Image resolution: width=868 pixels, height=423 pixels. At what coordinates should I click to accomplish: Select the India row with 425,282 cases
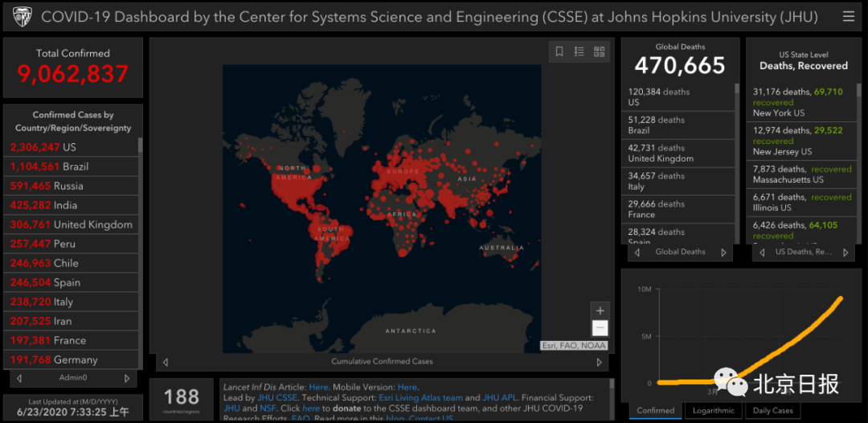point(71,205)
